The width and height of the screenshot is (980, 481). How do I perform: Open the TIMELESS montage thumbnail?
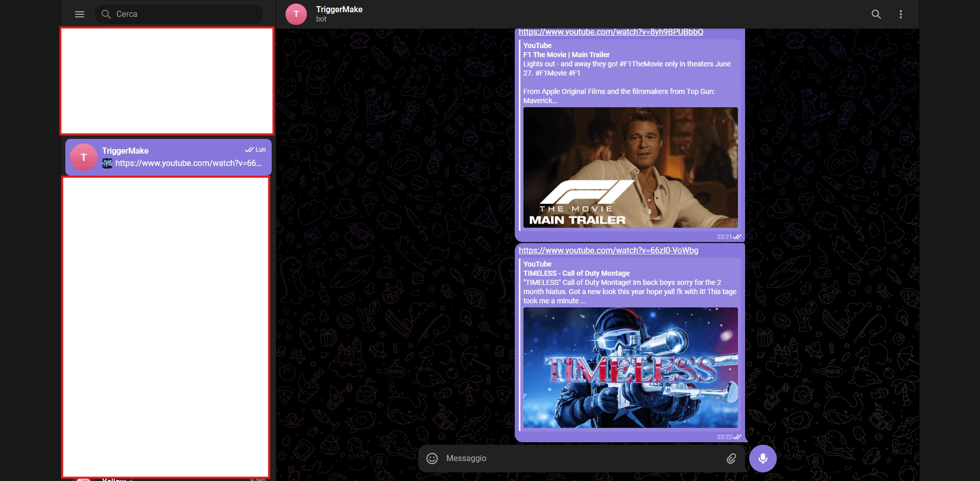point(631,368)
